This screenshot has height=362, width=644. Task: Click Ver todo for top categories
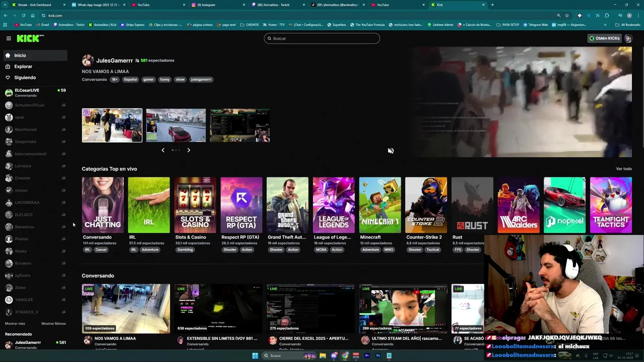point(623,169)
